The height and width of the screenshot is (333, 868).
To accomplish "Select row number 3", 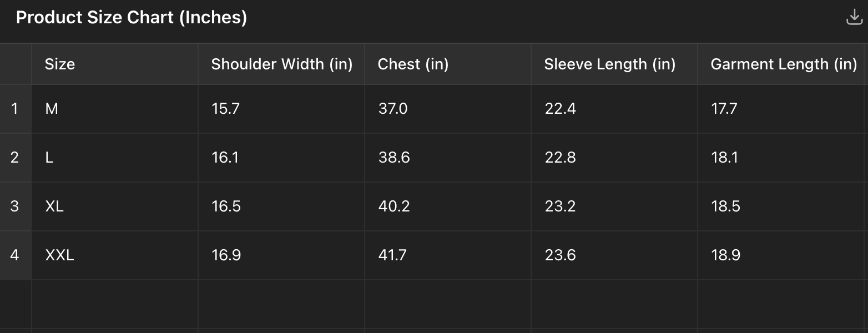I will 15,206.
